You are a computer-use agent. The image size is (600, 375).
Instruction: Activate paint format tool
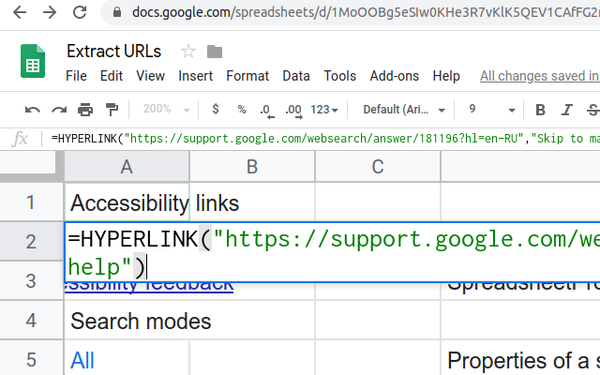pyautogui.click(x=112, y=110)
